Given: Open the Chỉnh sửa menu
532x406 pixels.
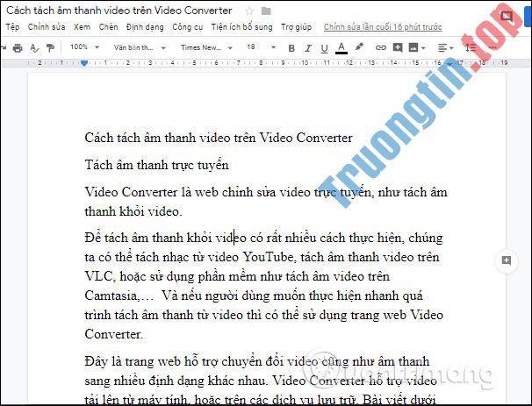Looking at the screenshot, I should (x=47, y=27).
